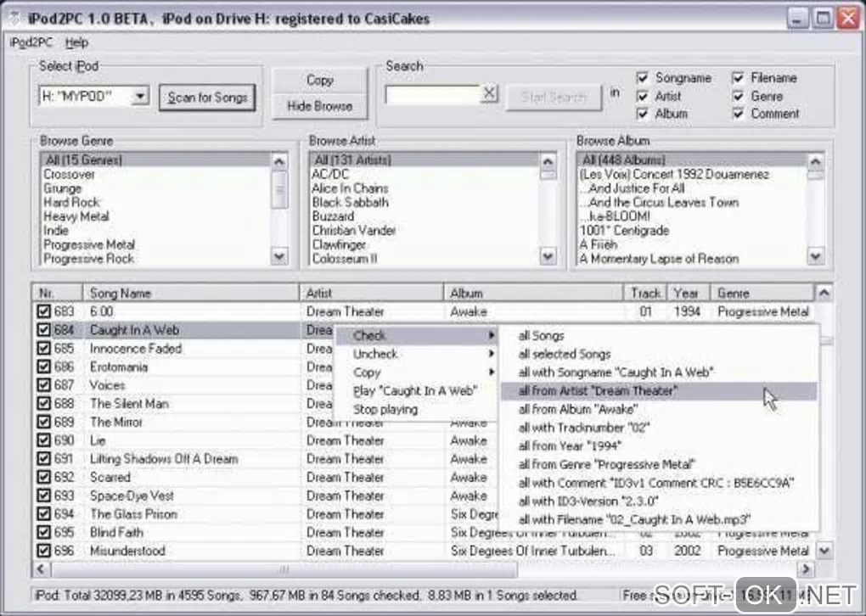Click the Browse Genre scrollbar thumb
The image size is (866, 616).
[x=279, y=189]
